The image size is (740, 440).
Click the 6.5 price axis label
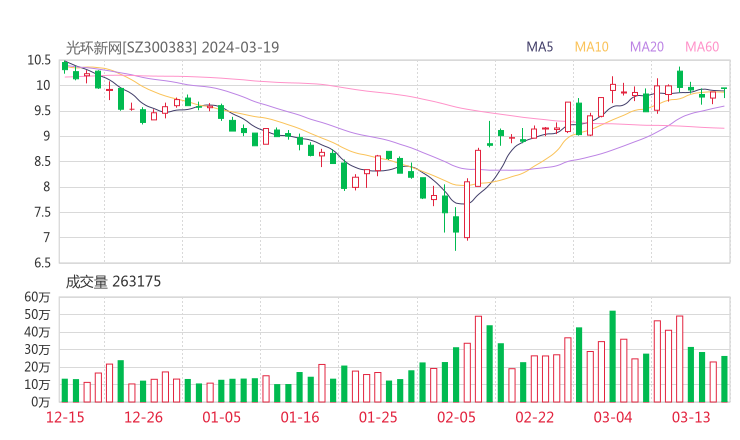pos(42,262)
